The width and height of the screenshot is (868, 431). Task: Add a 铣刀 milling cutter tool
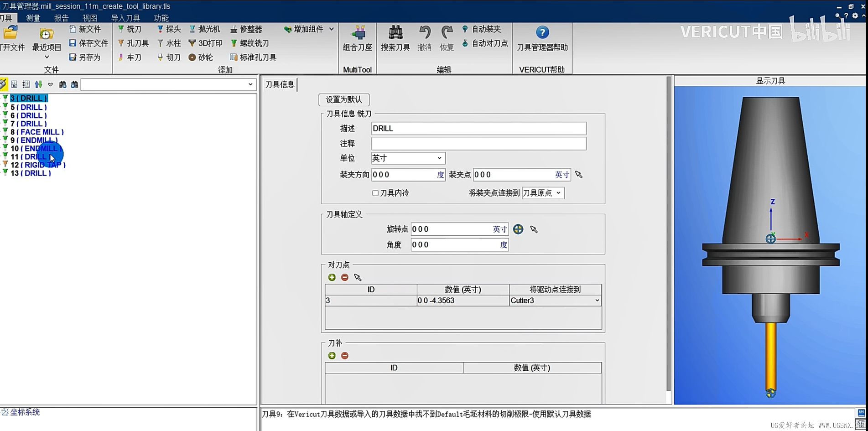click(x=130, y=29)
